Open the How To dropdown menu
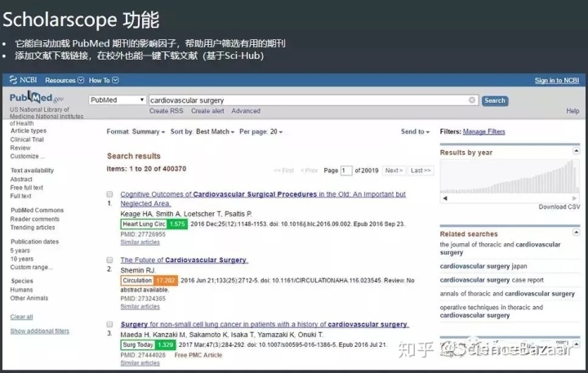The width and height of the screenshot is (588, 373). [104, 80]
